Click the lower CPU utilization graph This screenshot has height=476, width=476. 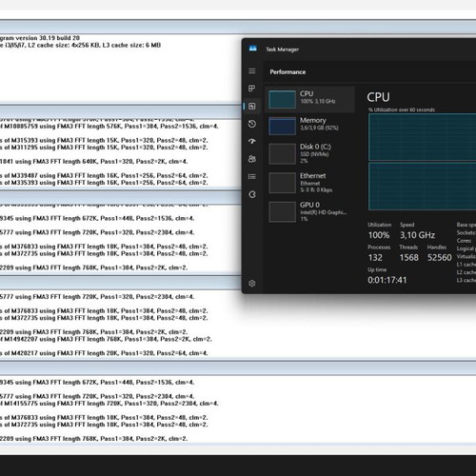(x=422, y=187)
